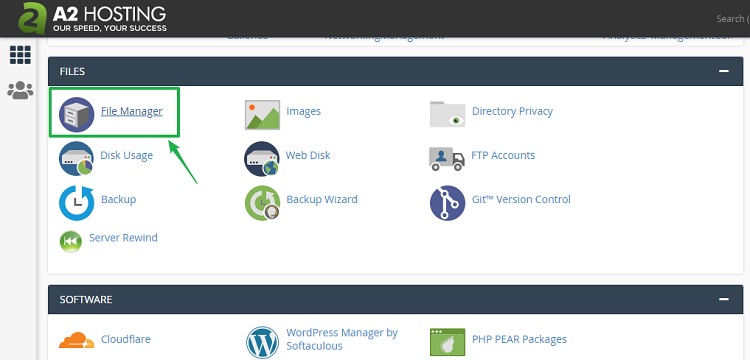Image resolution: width=750 pixels, height=360 pixels.
Task: Open the FTP Accounts truck icon
Action: [x=447, y=159]
